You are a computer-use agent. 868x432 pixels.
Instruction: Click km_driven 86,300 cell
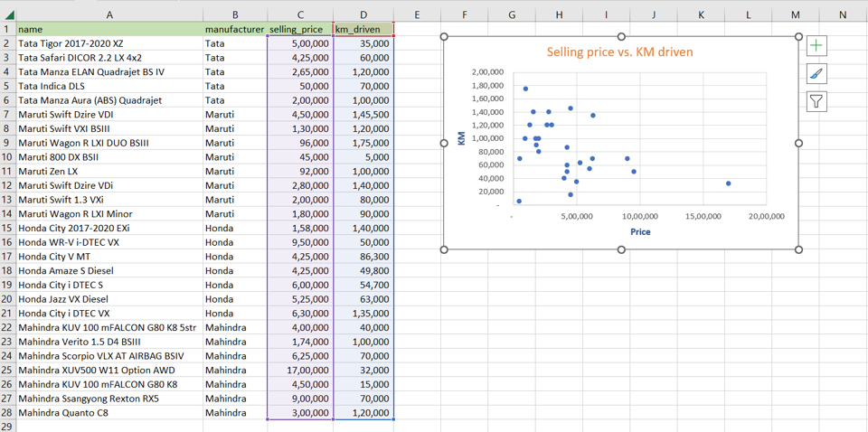(363, 257)
